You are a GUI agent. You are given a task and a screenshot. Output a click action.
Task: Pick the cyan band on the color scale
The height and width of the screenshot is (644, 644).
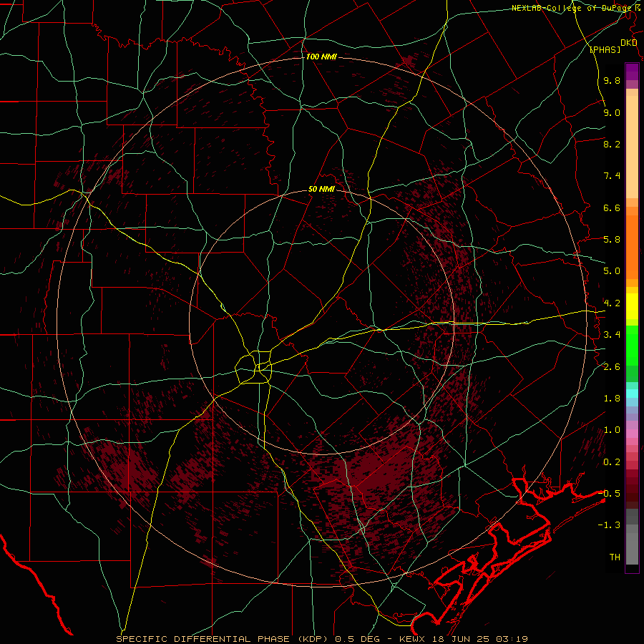[632, 394]
